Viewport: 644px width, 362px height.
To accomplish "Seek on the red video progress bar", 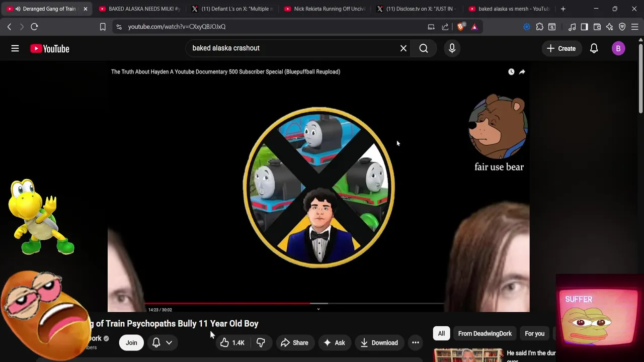I will coord(229,304).
